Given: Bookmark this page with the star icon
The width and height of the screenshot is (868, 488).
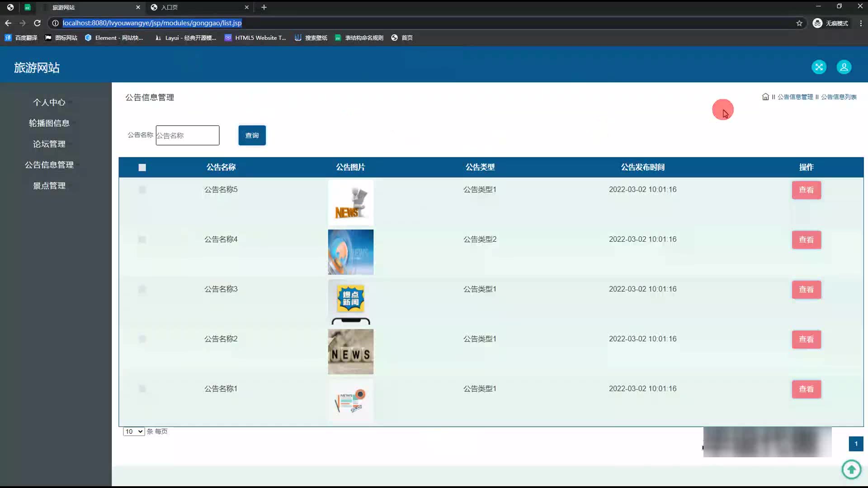Looking at the screenshot, I should coord(799,23).
